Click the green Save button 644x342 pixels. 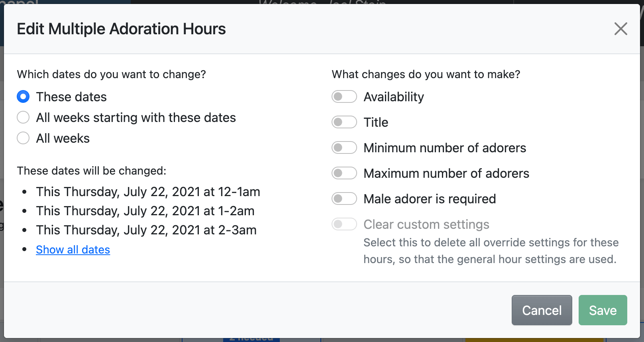[x=603, y=310]
